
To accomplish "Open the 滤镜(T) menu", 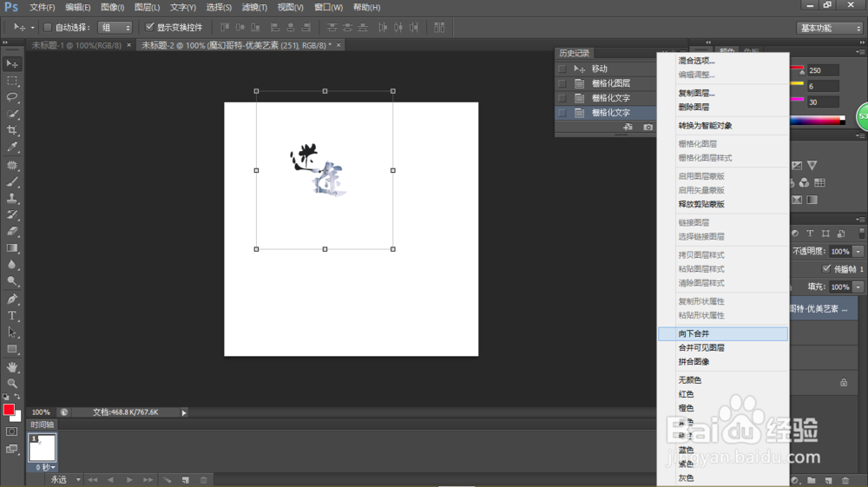I will click(x=254, y=7).
